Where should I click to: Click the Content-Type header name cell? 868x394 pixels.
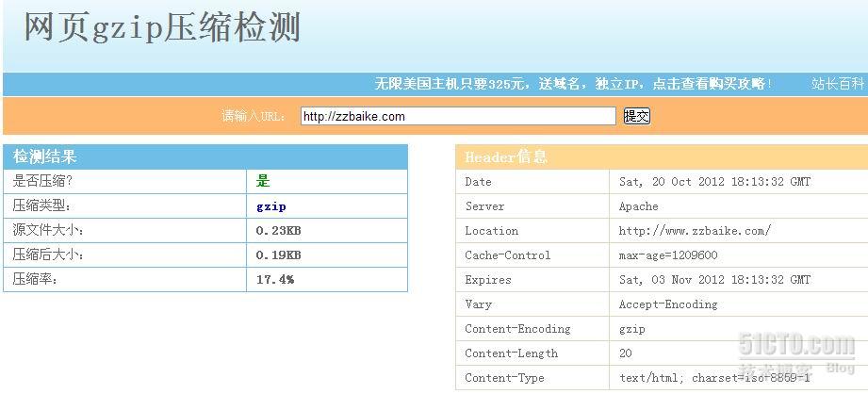click(532, 377)
